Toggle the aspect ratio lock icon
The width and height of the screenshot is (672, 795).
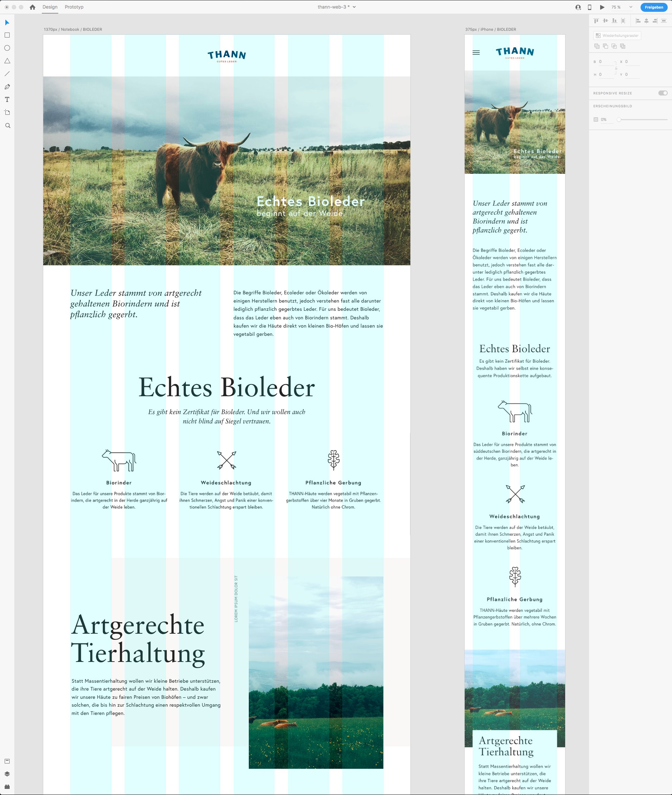click(616, 68)
